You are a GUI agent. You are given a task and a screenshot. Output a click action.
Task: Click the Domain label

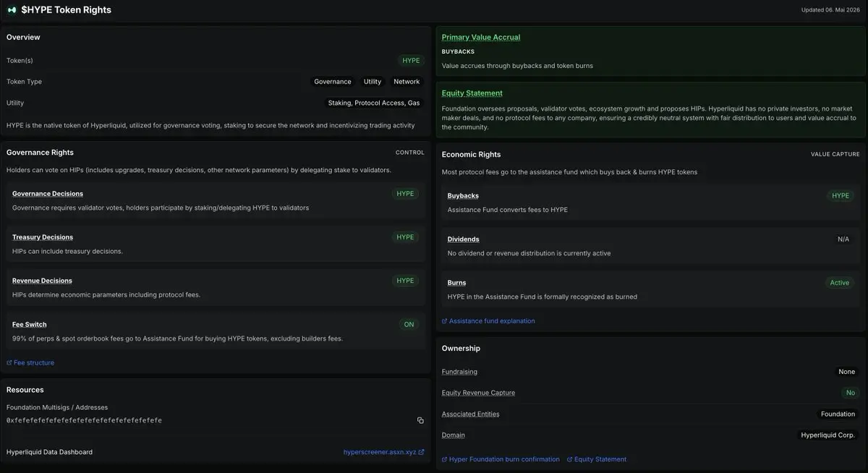(x=454, y=435)
